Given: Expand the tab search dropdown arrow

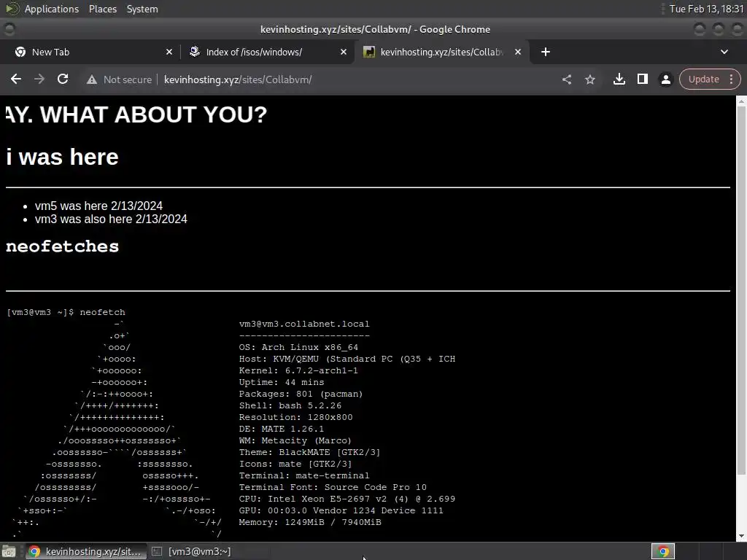Looking at the screenshot, I should tap(724, 52).
